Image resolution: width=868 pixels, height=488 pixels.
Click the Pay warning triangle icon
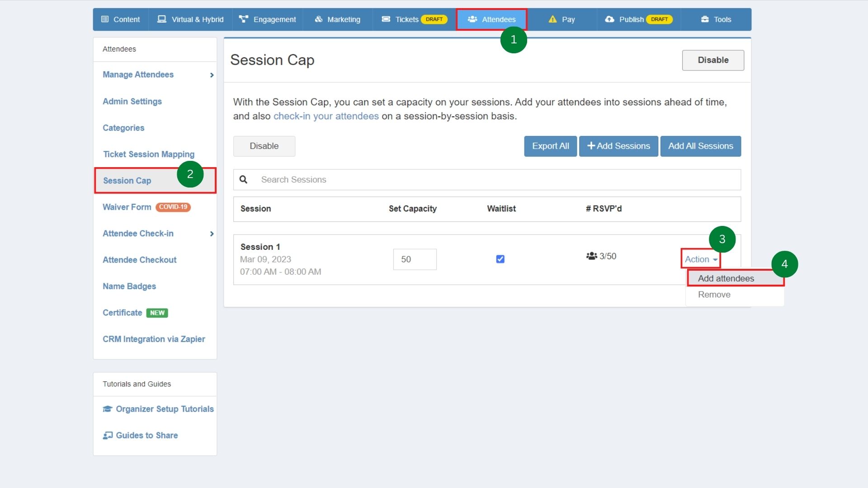pyautogui.click(x=552, y=19)
